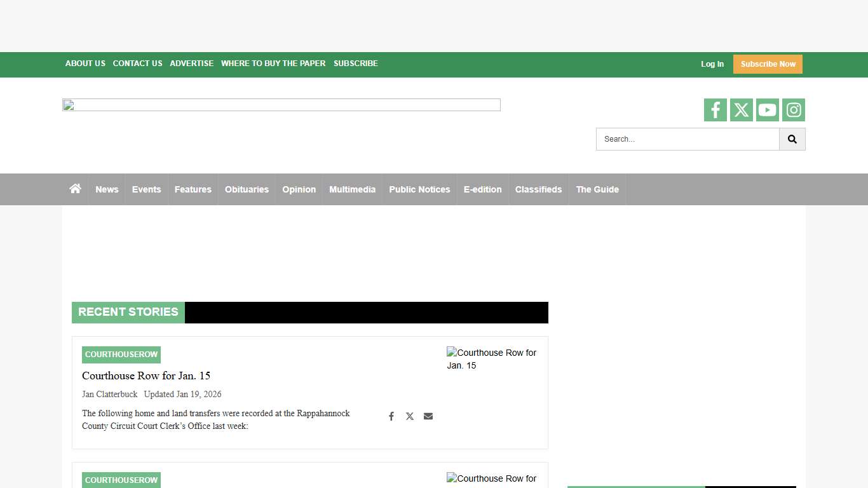This screenshot has width=868, height=488.
Task: Open Where To Buy The Paper link
Action: (x=273, y=64)
